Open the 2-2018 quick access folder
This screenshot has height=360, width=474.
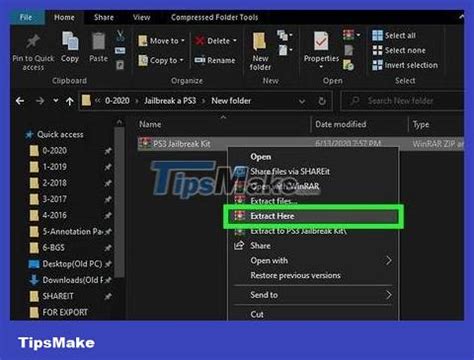click(x=55, y=183)
